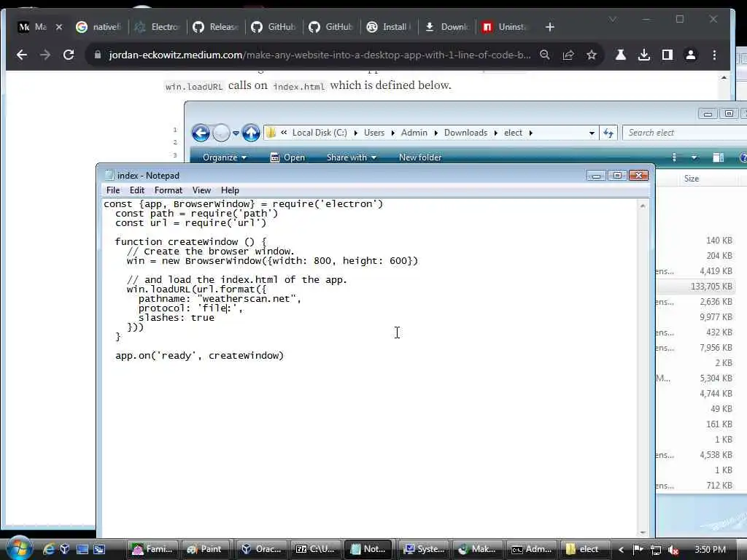Reload the Medium page

(69, 55)
